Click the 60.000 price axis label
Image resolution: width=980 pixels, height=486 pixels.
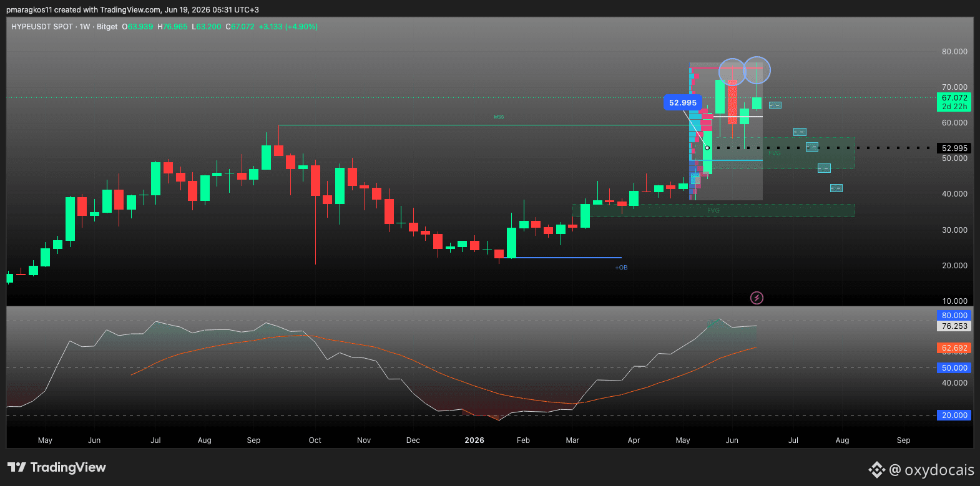click(954, 123)
